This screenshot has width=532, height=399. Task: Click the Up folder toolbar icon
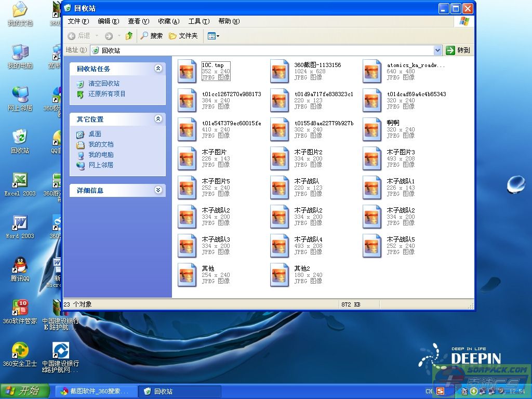129,36
